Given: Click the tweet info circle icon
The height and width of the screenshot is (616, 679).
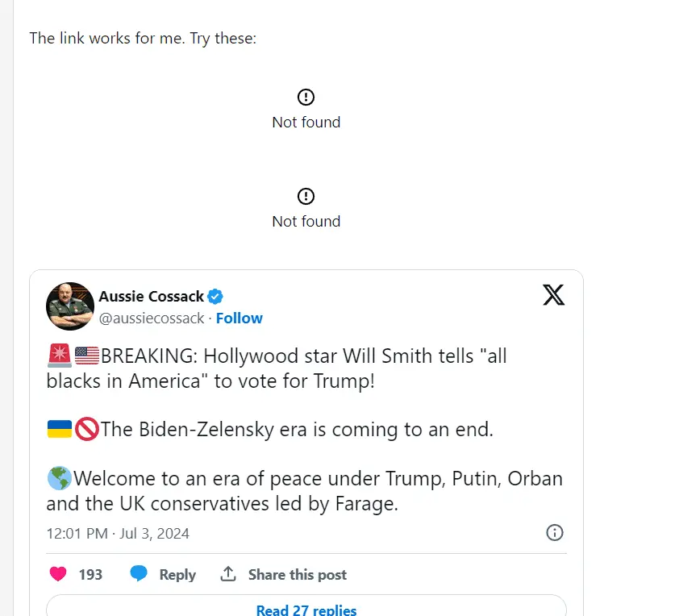Looking at the screenshot, I should [555, 533].
